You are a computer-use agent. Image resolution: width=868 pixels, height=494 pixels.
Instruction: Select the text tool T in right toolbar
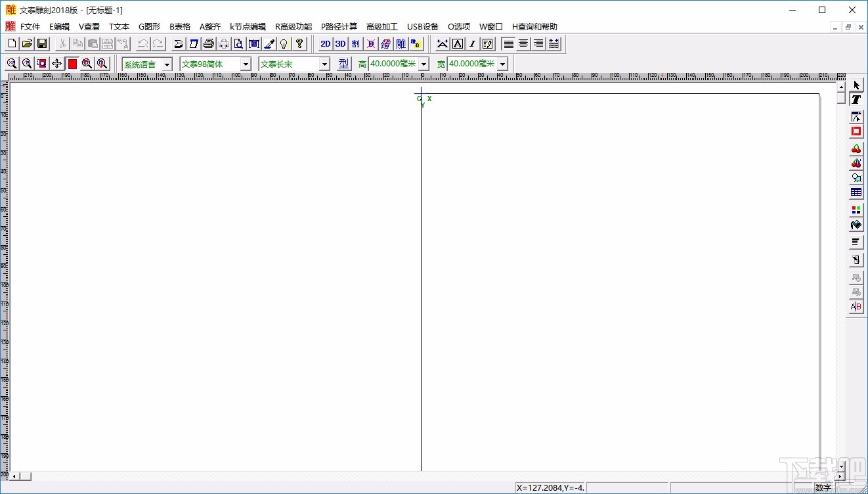point(856,100)
